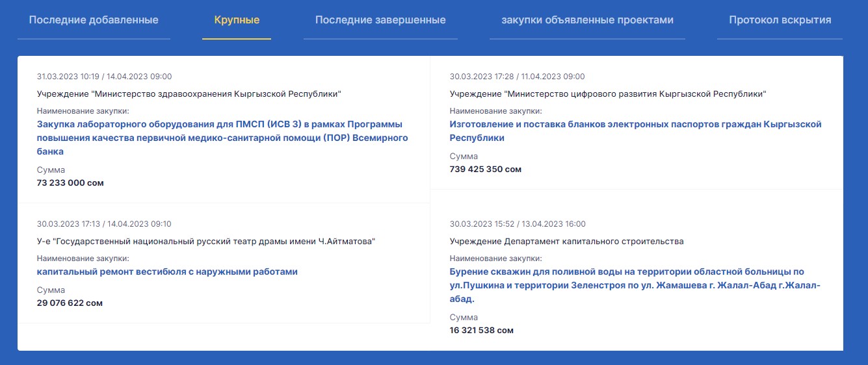
Task: Click the Министерство цифрового развития Кыргызской Республики text
Action: [608, 94]
